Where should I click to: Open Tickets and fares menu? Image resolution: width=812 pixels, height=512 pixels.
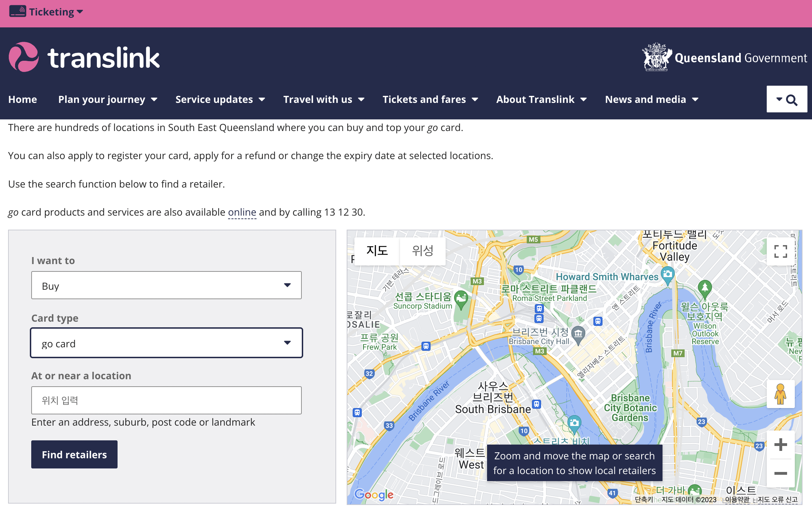(x=430, y=100)
